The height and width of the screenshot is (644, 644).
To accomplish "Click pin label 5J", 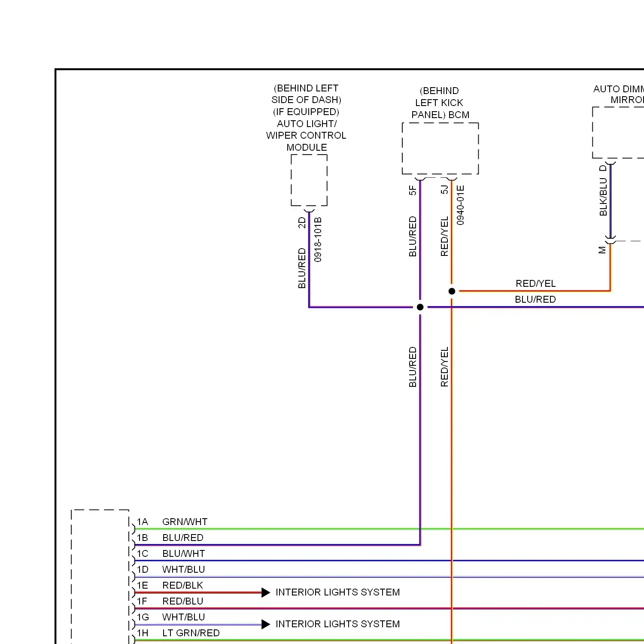I will 444,189.
